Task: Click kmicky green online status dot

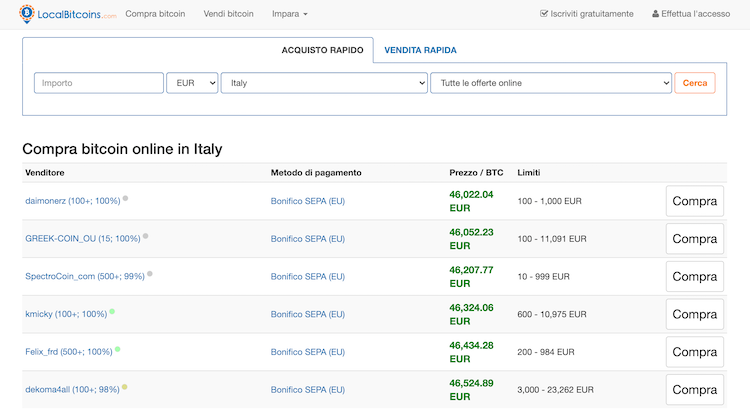Action: pos(112,311)
